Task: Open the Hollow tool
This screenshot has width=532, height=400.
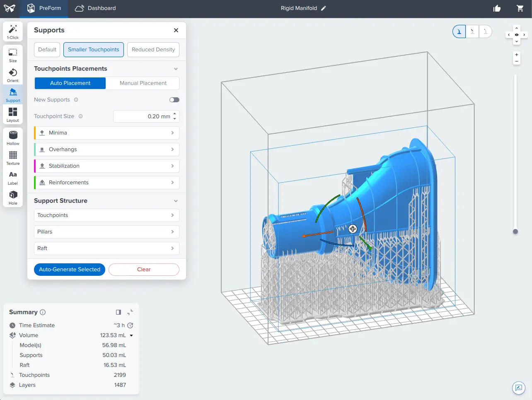Action: 12,137
